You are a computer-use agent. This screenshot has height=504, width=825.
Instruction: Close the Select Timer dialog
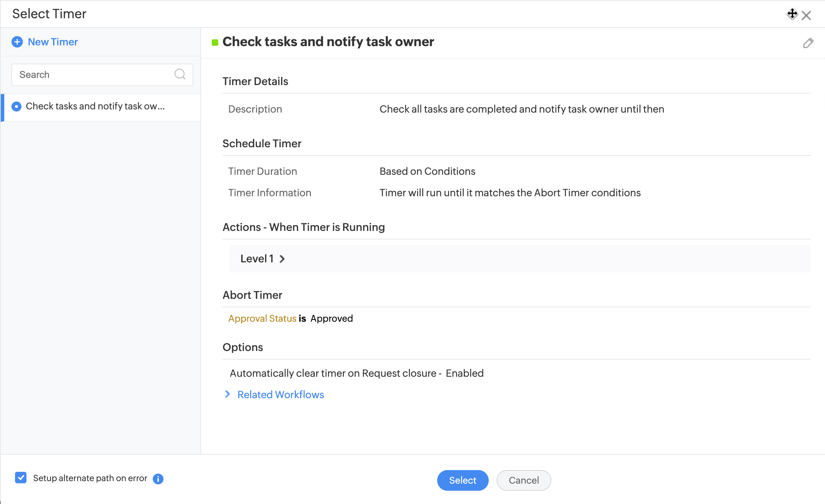(806, 15)
